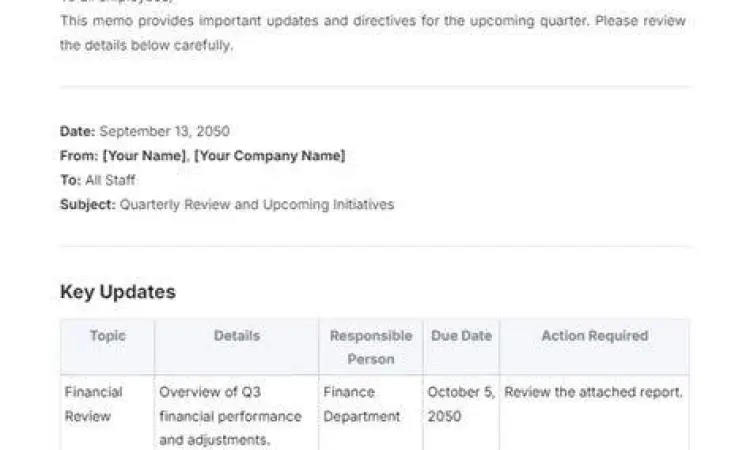The height and width of the screenshot is (450, 750).
Task: Click the Key Updates heading
Action: [x=118, y=292]
